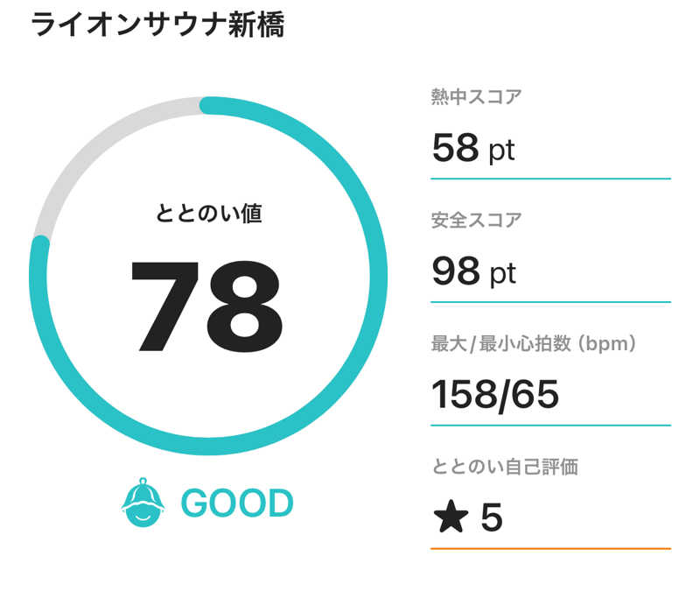Click the black star rating icon
700x591 pixels.
coord(451,517)
